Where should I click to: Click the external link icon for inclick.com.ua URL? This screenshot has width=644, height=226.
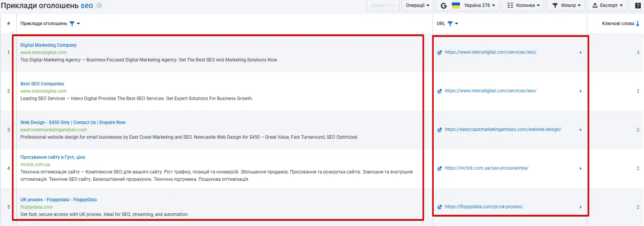tap(439, 168)
